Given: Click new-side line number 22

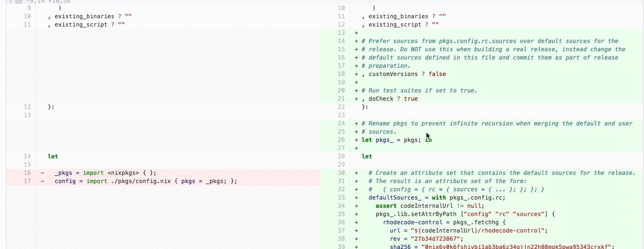Looking at the screenshot, I should pyautogui.click(x=341, y=107).
